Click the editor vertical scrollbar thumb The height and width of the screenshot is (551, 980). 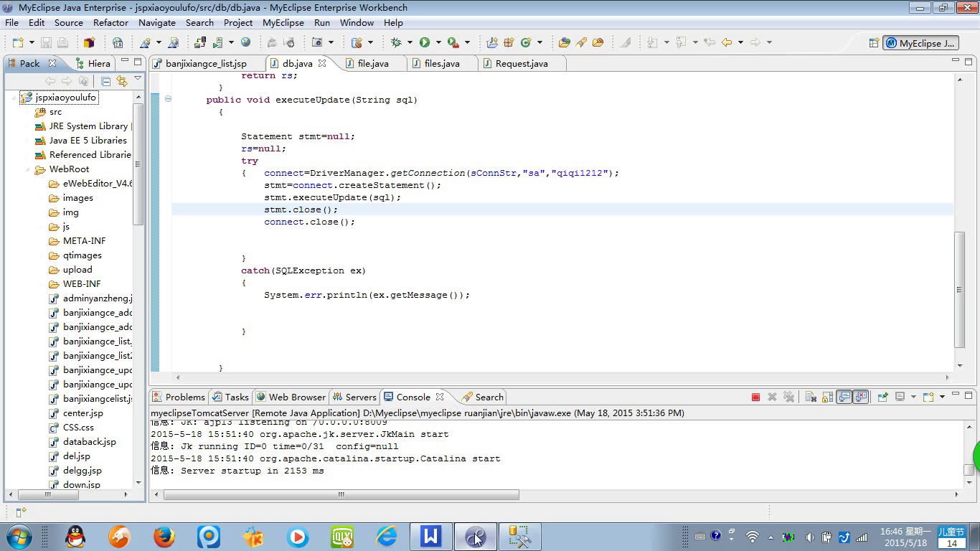pyautogui.click(x=960, y=290)
